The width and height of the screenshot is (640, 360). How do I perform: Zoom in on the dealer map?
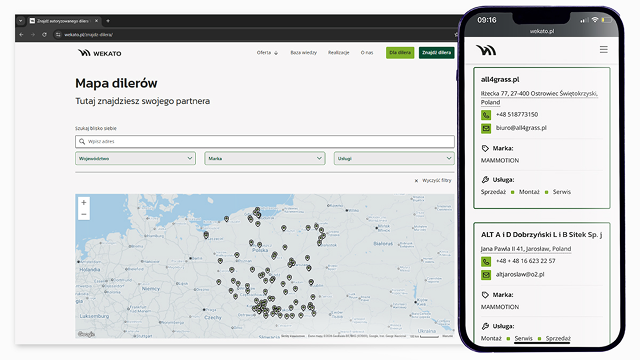pyautogui.click(x=84, y=202)
